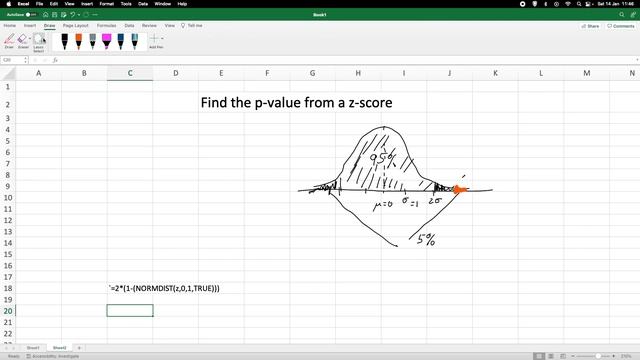The height and width of the screenshot is (360, 640).
Task: Open the Add Pen dropdown arrow
Action: click(162, 38)
